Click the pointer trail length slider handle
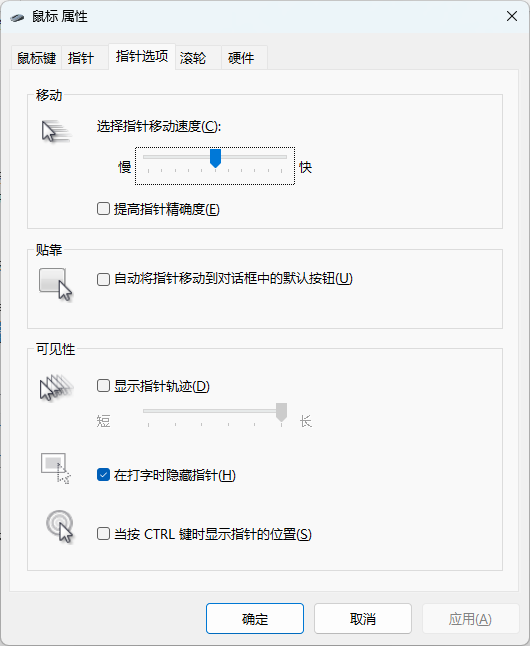 (x=281, y=412)
